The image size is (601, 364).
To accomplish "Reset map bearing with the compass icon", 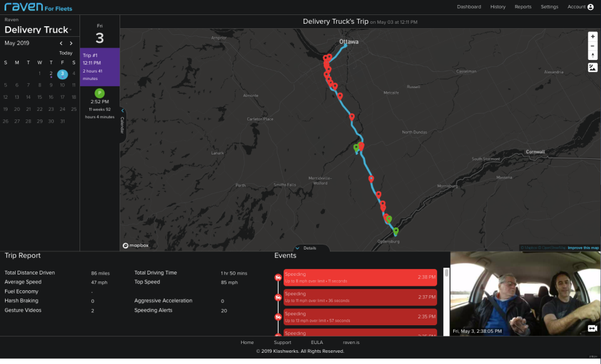I will point(593,56).
